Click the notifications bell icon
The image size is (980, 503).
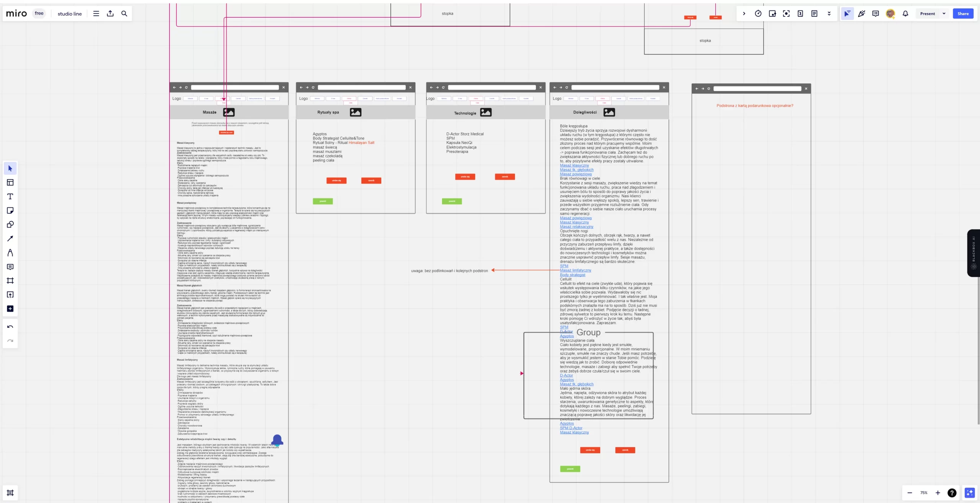[905, 13]
